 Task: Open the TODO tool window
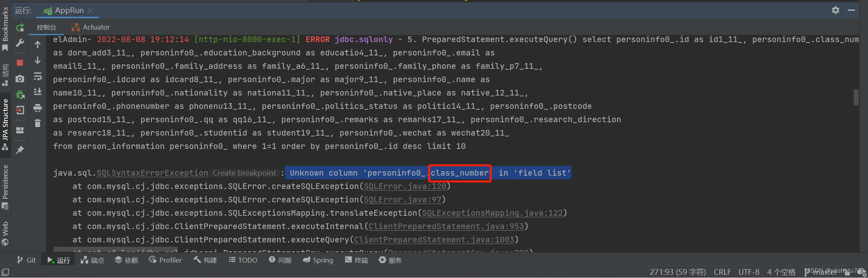click(243, 260)
